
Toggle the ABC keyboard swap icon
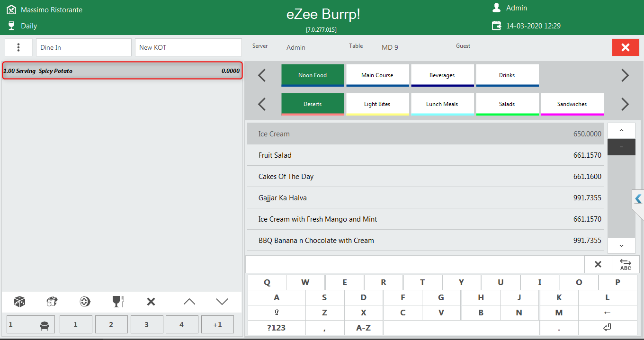tap(626, 264)
